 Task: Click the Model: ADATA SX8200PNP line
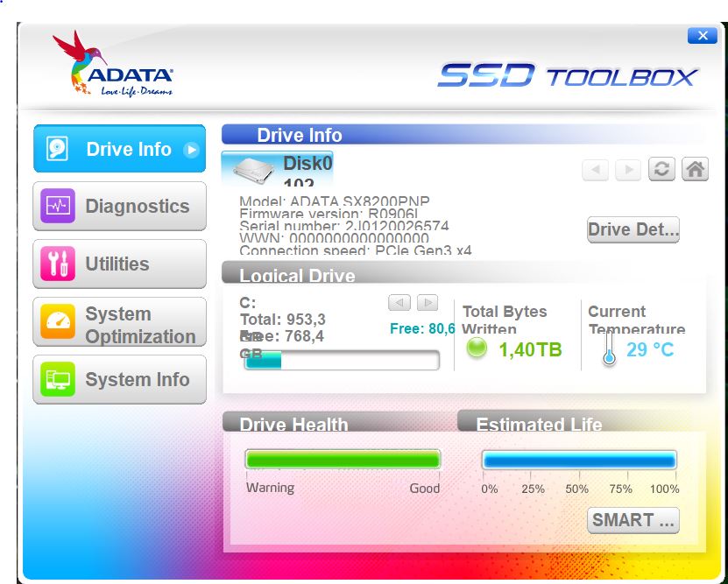pos(335,201)
